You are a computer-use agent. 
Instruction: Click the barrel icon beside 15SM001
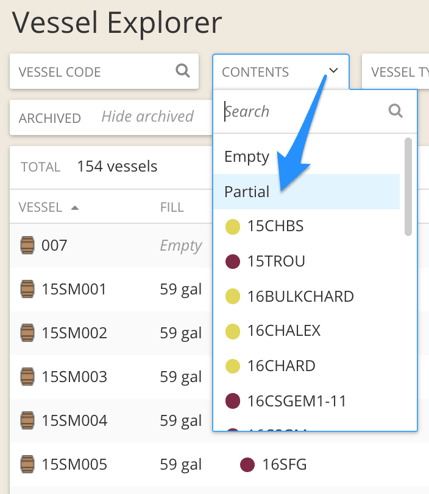coord(27,289)
